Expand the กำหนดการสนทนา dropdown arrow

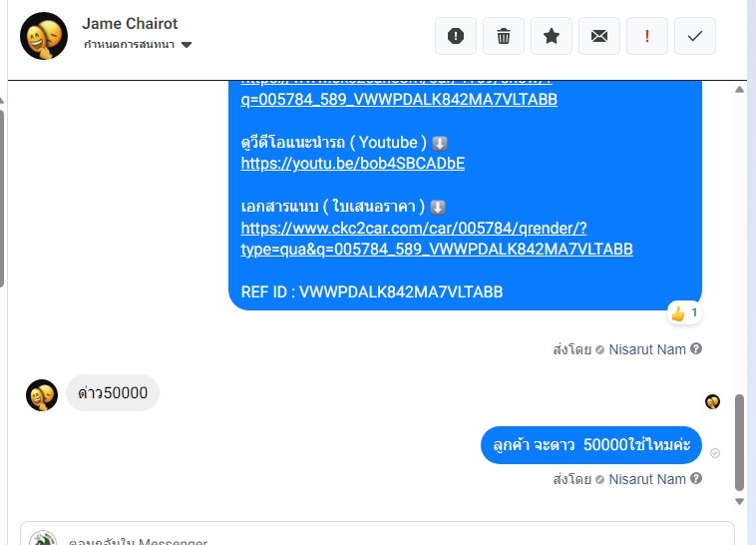click(x=187, y=45)
